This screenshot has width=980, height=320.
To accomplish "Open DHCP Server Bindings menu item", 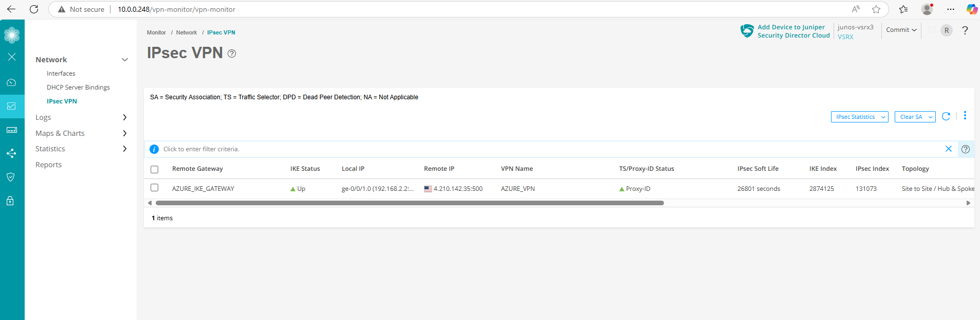I will click(x=78, y=87).
